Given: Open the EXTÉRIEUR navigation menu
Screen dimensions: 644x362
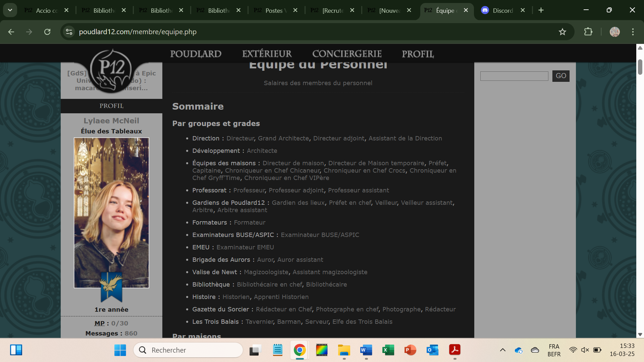Looking at the screenshot, I should pos(267,54).
